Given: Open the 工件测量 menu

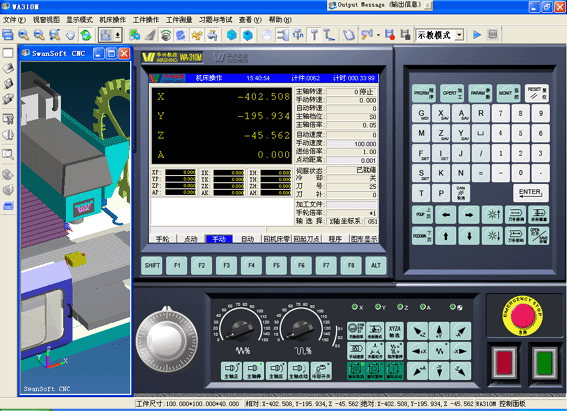Looking at the screenshot, I should pos(179,20).
